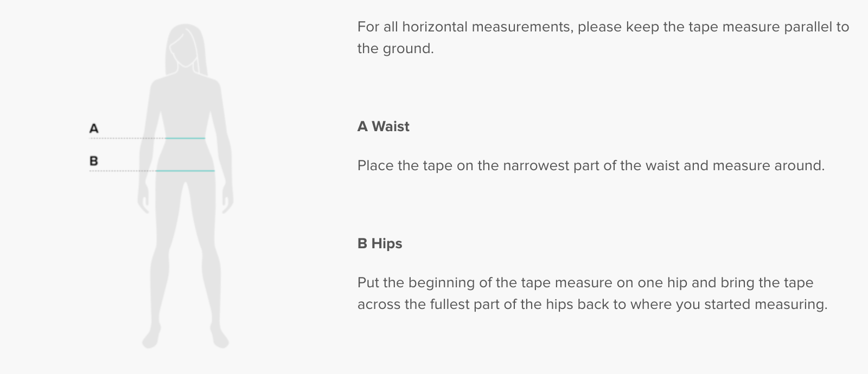Click the "A Waist" heading
This screenshot has height=374, width=868.
click(384, 126)
